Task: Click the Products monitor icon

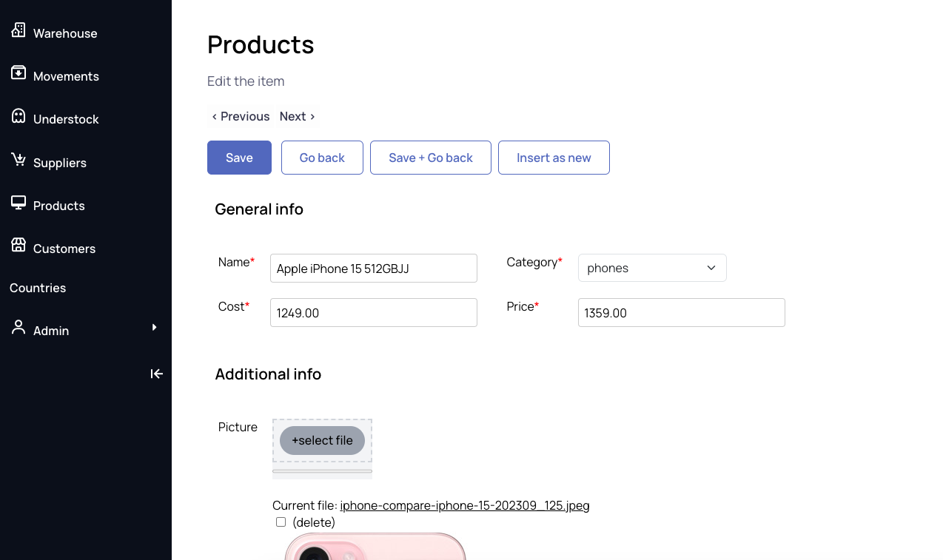Action: pyautogui.click(x=19, y=203)
